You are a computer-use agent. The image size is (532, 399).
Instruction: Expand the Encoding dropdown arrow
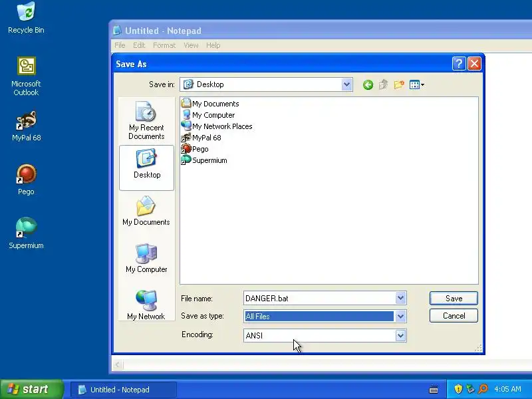(400, 336)
